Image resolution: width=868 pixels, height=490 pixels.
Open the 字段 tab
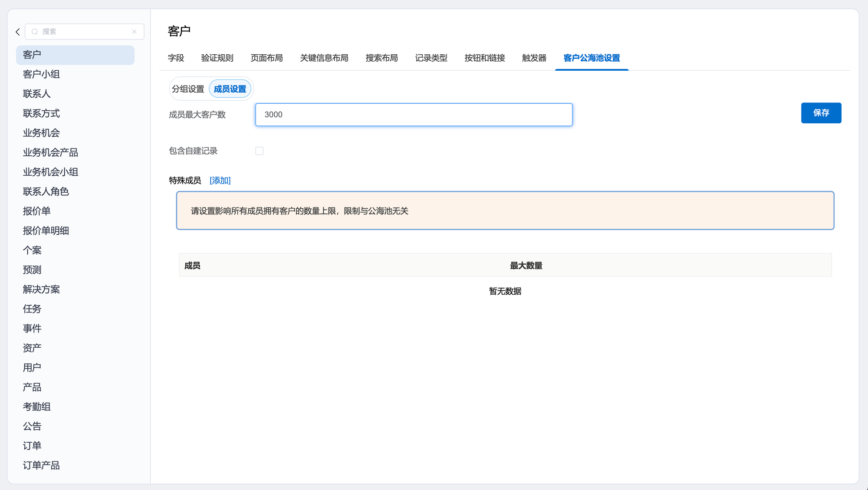pyautogui.click(x=176, y=58)
